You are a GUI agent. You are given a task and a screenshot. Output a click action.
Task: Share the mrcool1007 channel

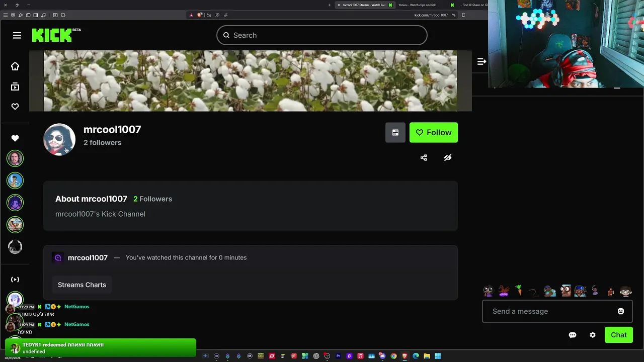[x=424, y=157]
